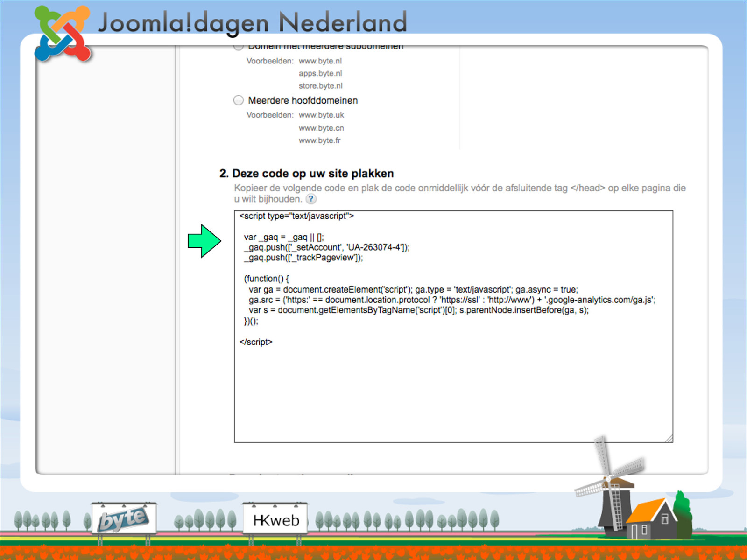
Task: Click example domain 'apps.byte.nl'
Action: coord(320,74)
